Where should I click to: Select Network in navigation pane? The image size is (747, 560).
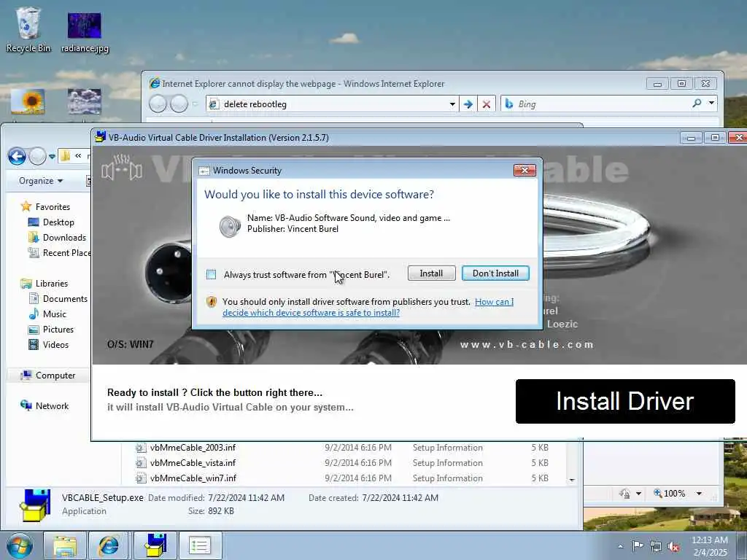tap(44, 405)
